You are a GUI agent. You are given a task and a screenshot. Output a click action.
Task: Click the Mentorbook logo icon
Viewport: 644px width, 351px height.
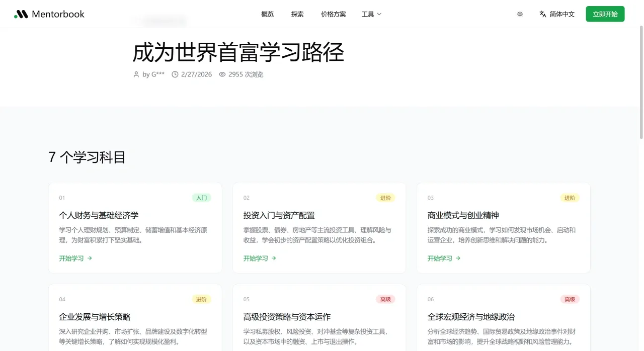click(x=21, y=14)
